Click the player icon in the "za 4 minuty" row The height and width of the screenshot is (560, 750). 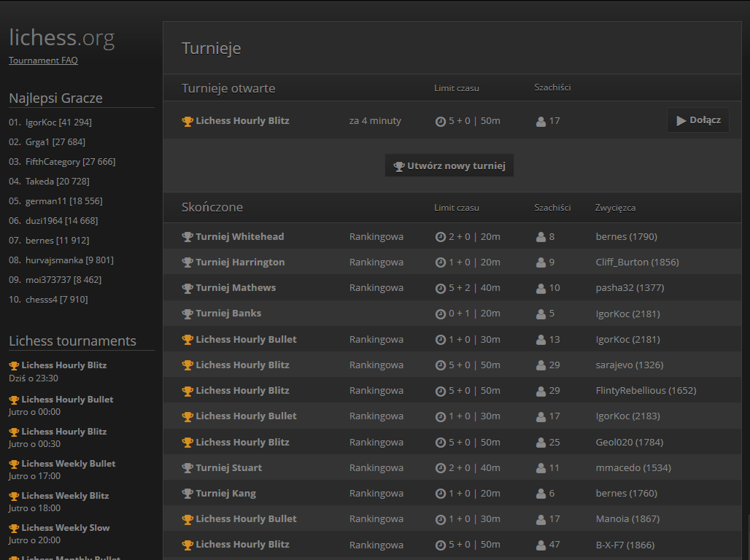[541, 122]
